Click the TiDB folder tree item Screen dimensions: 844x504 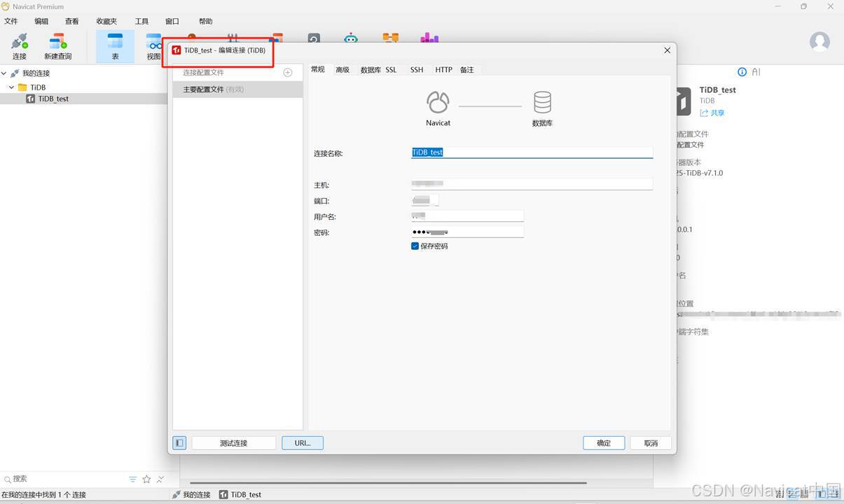click(38, 87)
